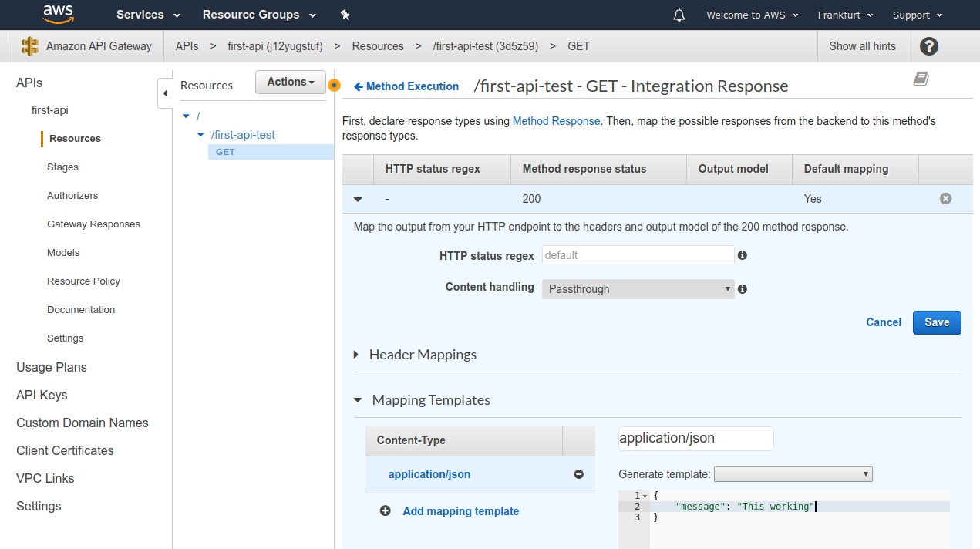The image size is (980, 549).
Task: Fold the JSON code block at line 1
Action: tap(645, 495)
